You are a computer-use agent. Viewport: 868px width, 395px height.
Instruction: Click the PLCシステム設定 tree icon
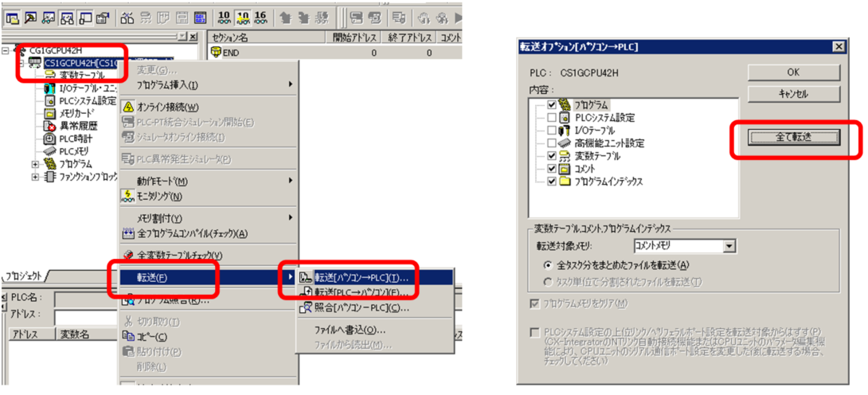49,100
